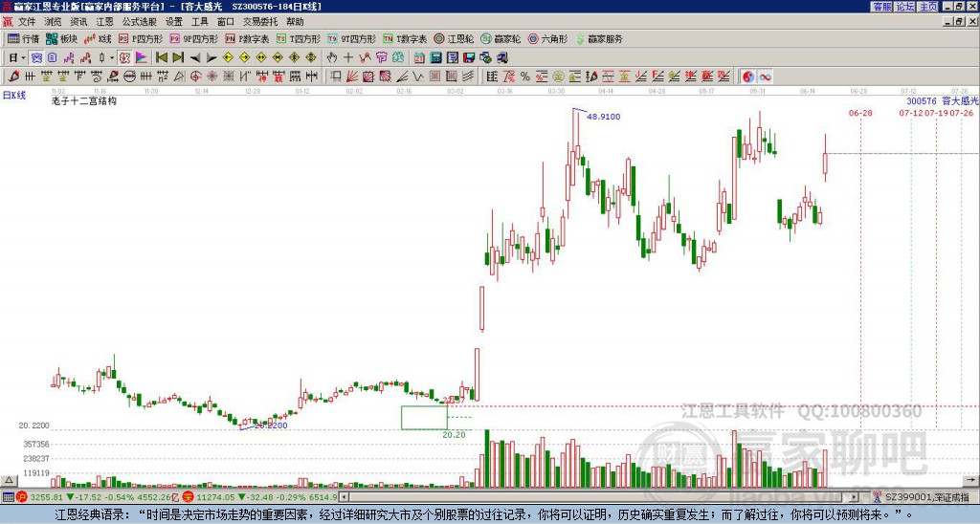Click the 07-26 date marker label
This screenshot has height=524, width=980.
click(962, 113)
